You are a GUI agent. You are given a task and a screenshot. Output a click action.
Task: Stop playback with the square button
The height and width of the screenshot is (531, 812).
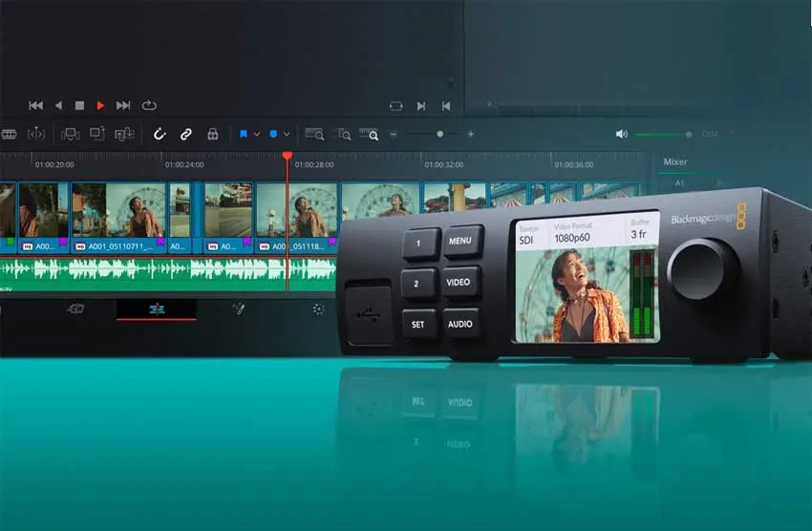tap(79, 106)
